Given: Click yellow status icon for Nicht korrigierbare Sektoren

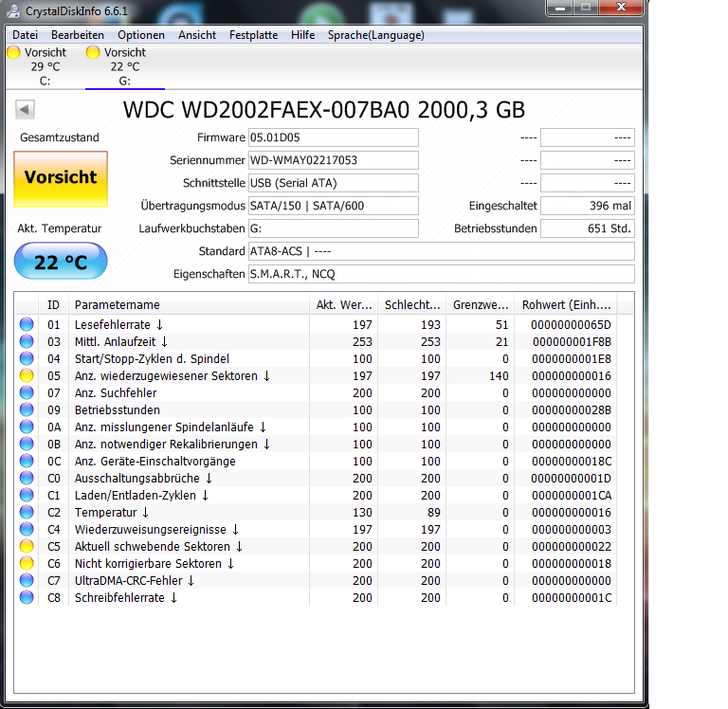Looking at the screenshot, I should (27, 563).
